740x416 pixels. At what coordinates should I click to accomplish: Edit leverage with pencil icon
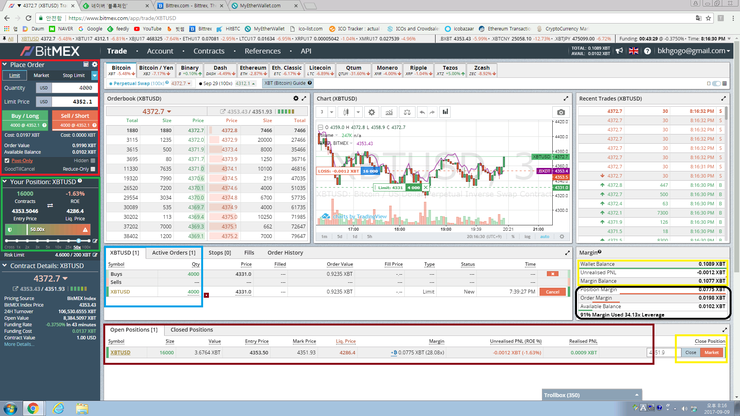click(95, 241)
